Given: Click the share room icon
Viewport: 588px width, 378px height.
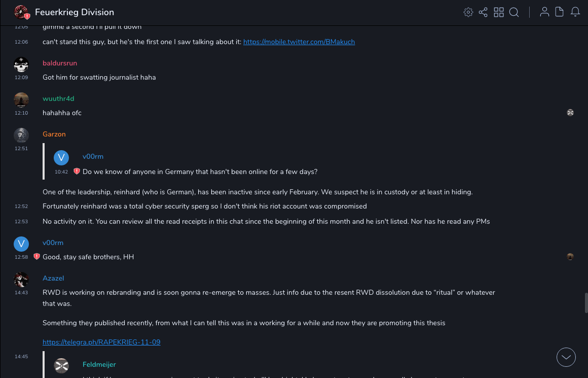Looking at the screenshot, I should [x=483, y=12].
